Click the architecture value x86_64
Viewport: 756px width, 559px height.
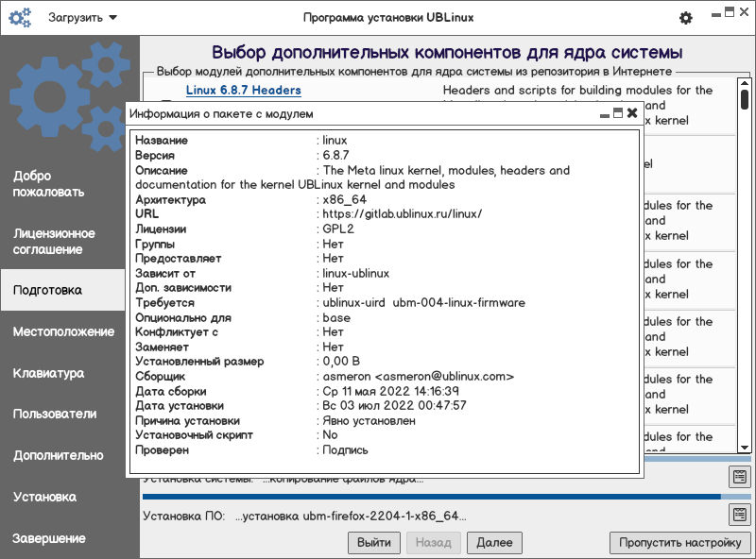click(x=344, y=199)
